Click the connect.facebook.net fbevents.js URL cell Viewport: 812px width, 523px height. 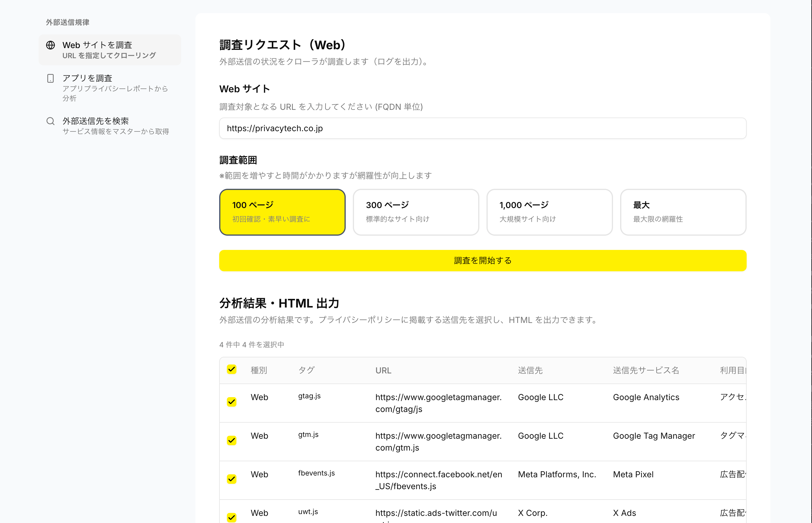coord(439,480)
